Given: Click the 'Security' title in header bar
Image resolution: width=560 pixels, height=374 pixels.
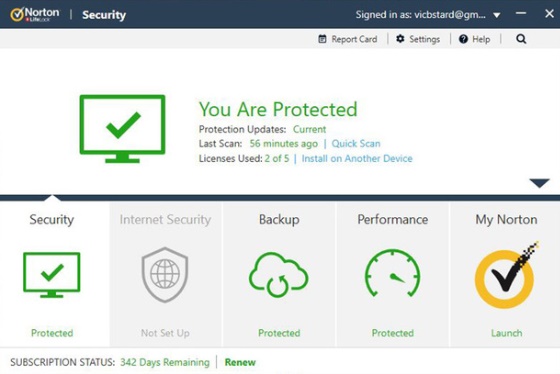Looking at the screenshot, I should click(x=104, y=15).
